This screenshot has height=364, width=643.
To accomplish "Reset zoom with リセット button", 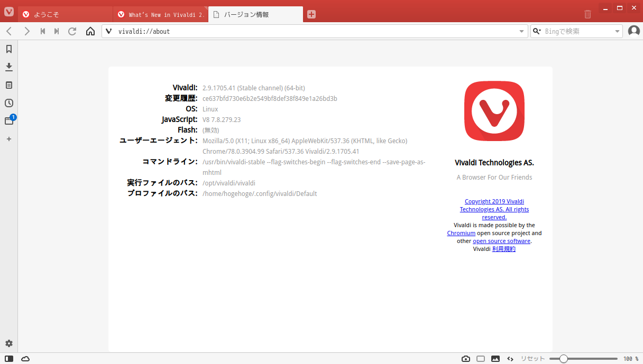I will tap(533, 359).
